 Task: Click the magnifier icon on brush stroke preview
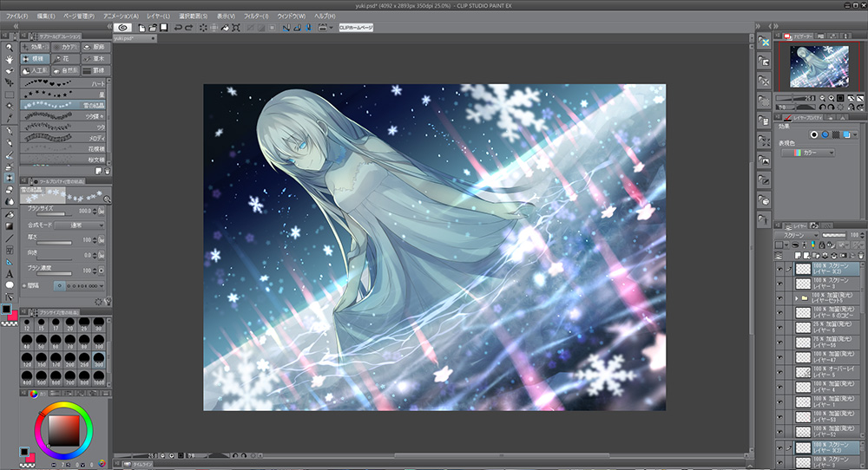coord(106,199)
